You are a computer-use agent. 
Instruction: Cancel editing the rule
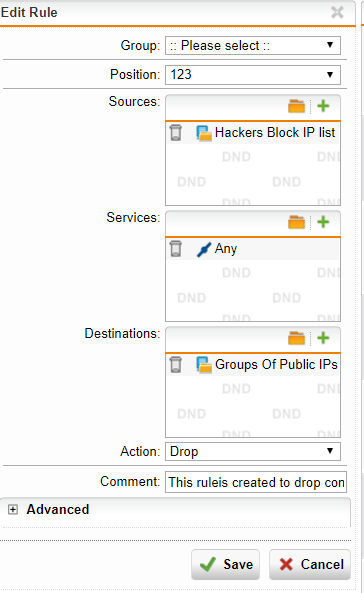(310, 565)
